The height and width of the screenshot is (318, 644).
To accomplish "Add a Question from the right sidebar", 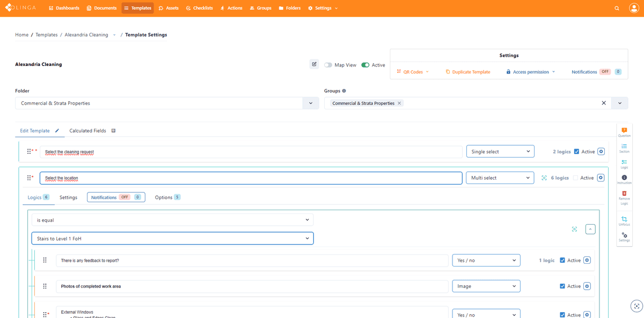I will pyautogui.click(x=624, y=132).
